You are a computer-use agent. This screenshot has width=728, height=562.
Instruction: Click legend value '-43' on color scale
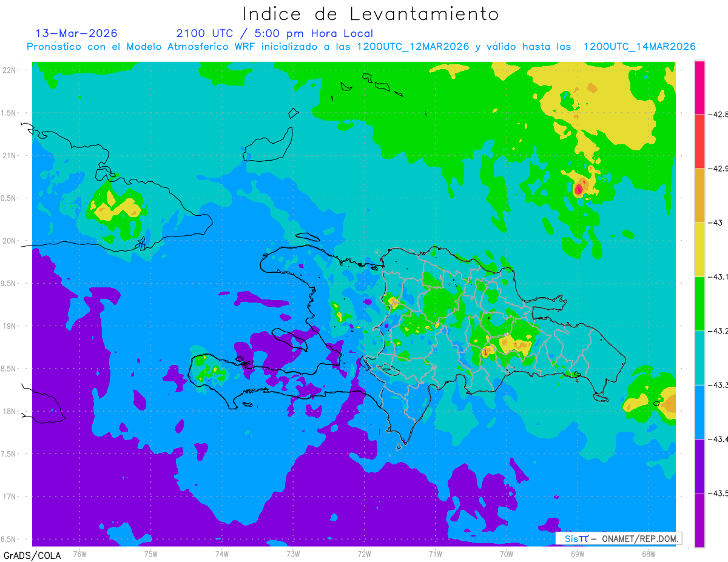click(x=716, y=222)
